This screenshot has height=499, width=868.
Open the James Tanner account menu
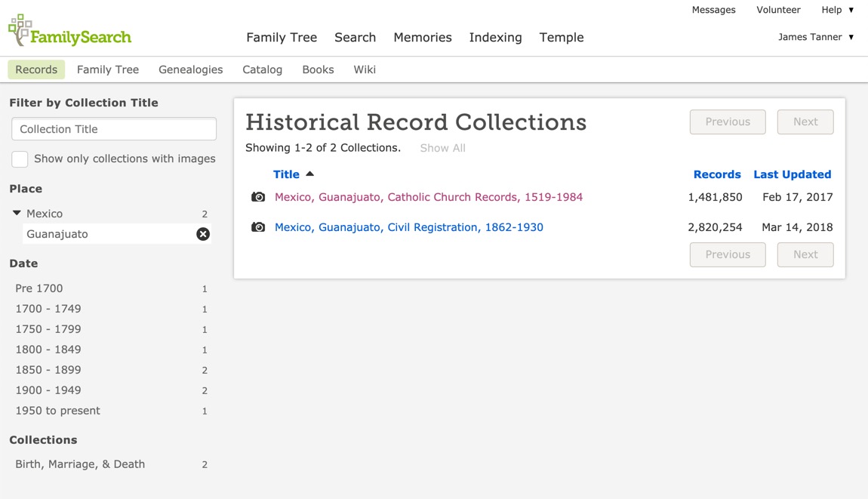coord(816,37)
